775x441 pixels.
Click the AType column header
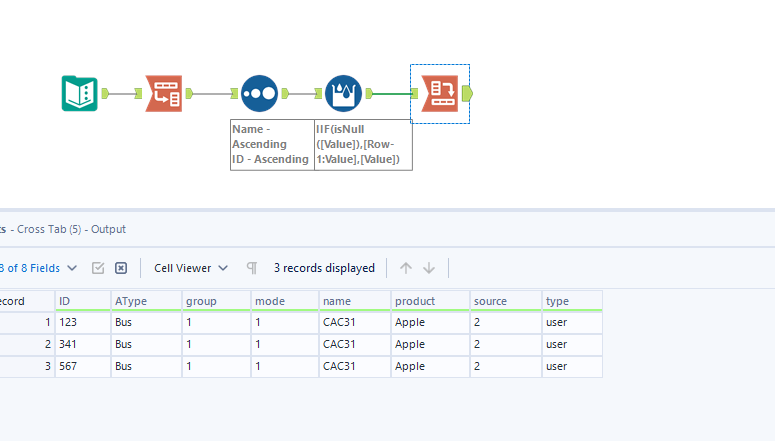pos(146,300)
